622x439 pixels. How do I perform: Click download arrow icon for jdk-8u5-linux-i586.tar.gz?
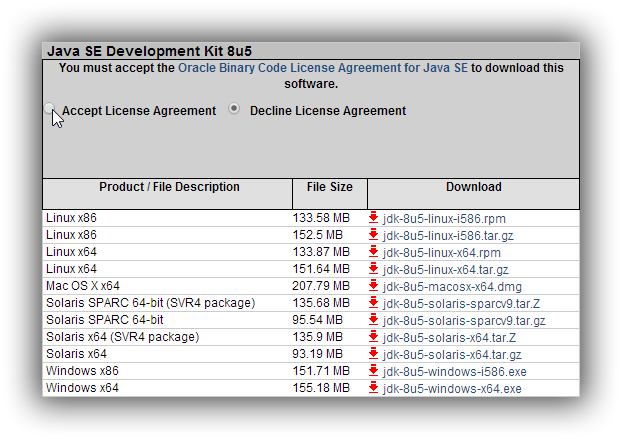point(373,235)
